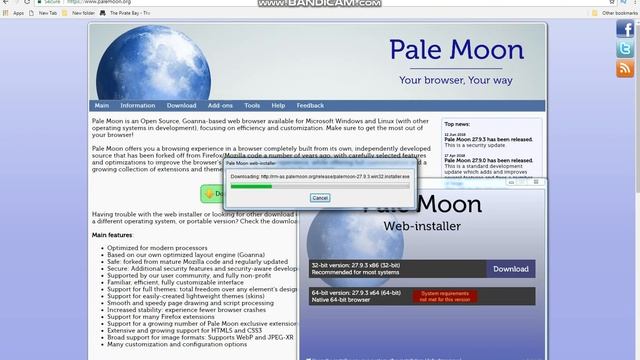Open the Tools menu
This screenshot has height=360, width=640.
click(x=252, y=105)
